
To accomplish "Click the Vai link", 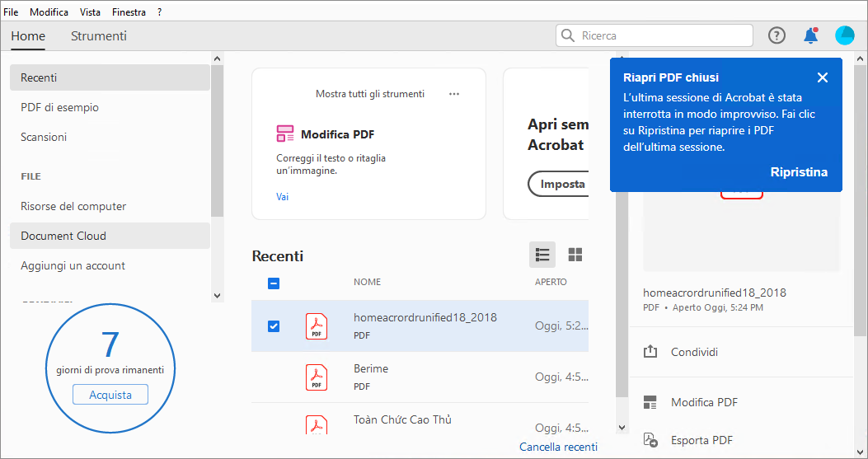I will pyautogui.click(x=282, y=197).
